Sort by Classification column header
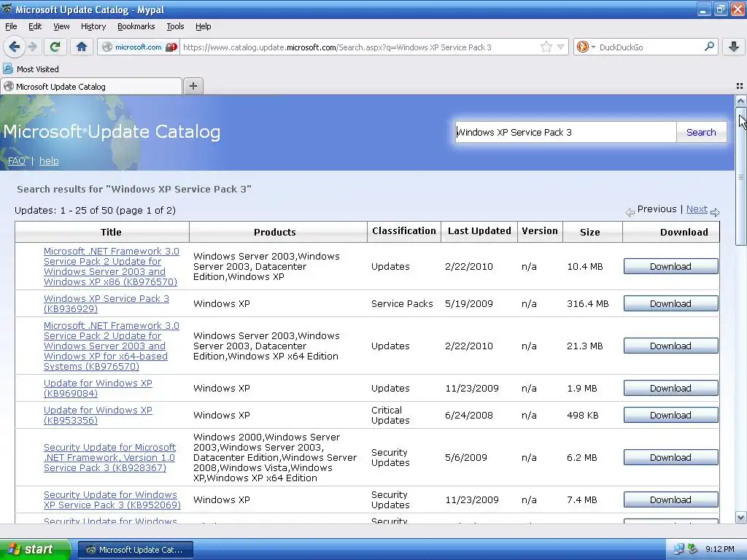Image resolution: width=747 pixels, height=560 pixels. click(404, 231)
